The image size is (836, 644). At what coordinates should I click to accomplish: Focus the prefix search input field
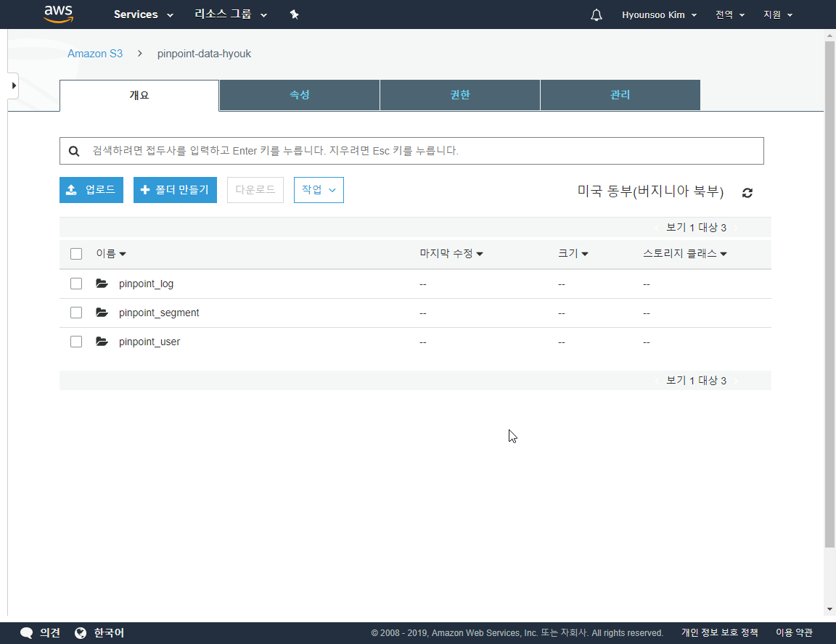click(x=411, y=151)
